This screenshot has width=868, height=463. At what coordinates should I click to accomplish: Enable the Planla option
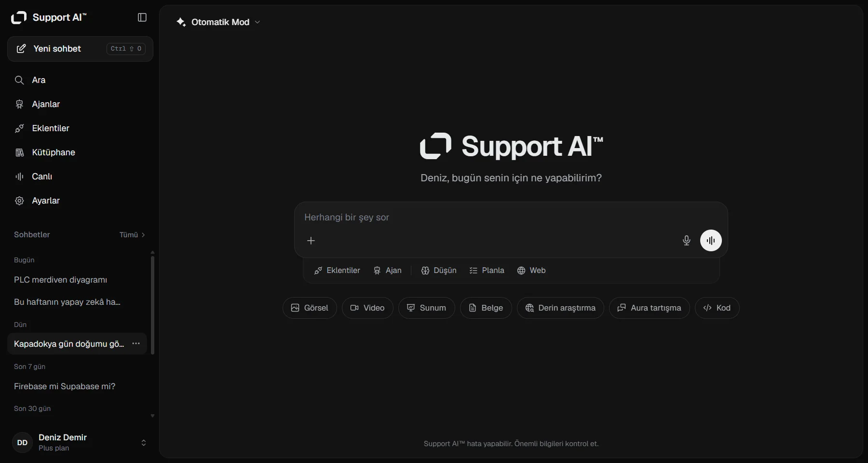pos(487,271)
